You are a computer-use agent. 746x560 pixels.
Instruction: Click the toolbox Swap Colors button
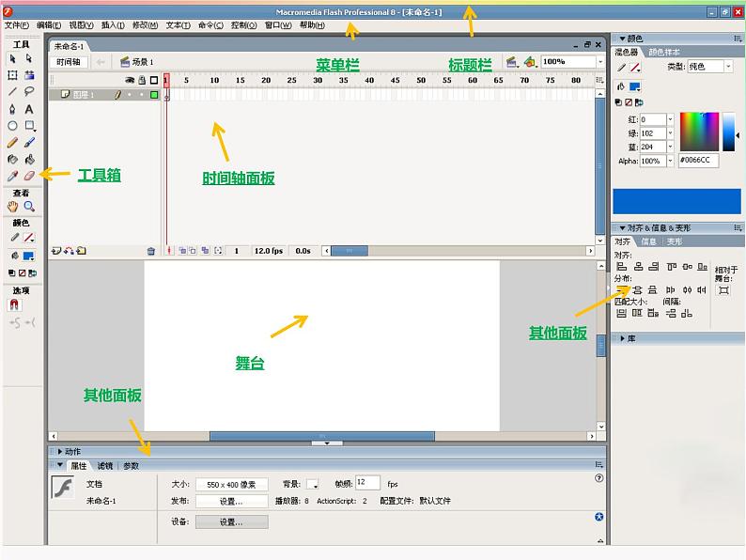point(32,273)
